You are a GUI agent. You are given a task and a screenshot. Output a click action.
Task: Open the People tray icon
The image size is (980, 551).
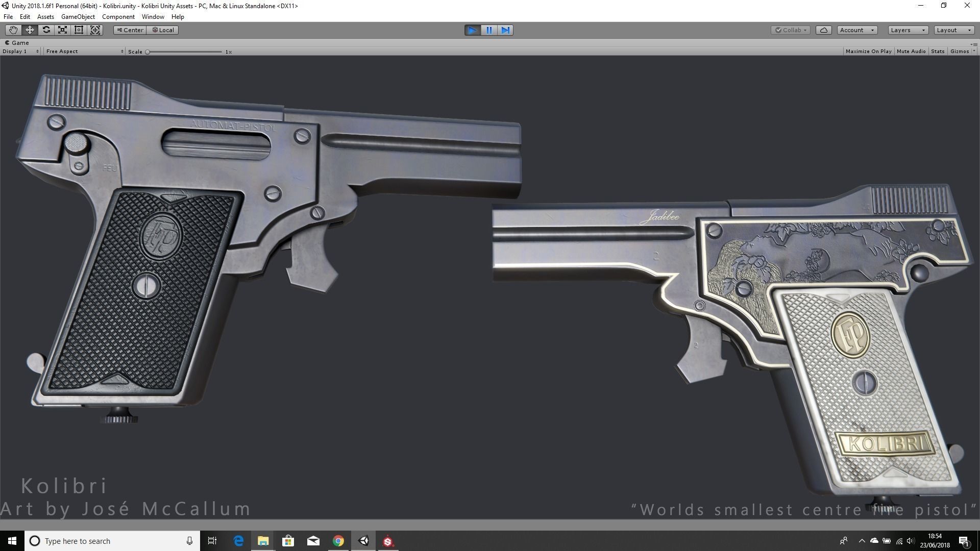844,541
